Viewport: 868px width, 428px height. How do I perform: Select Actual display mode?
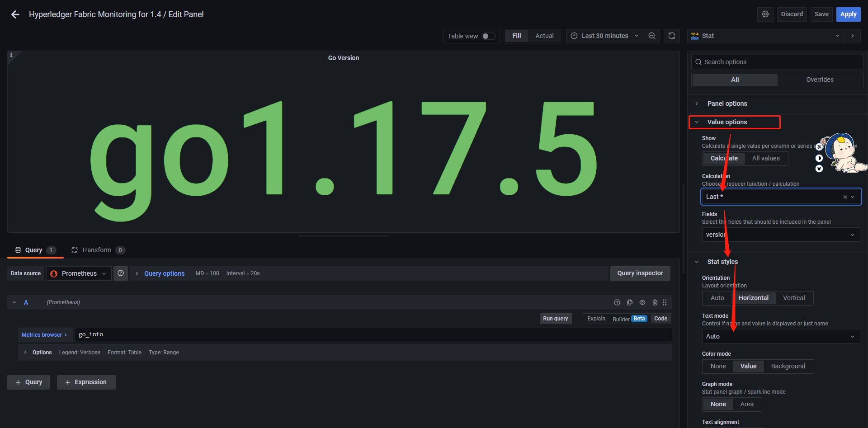544,36
